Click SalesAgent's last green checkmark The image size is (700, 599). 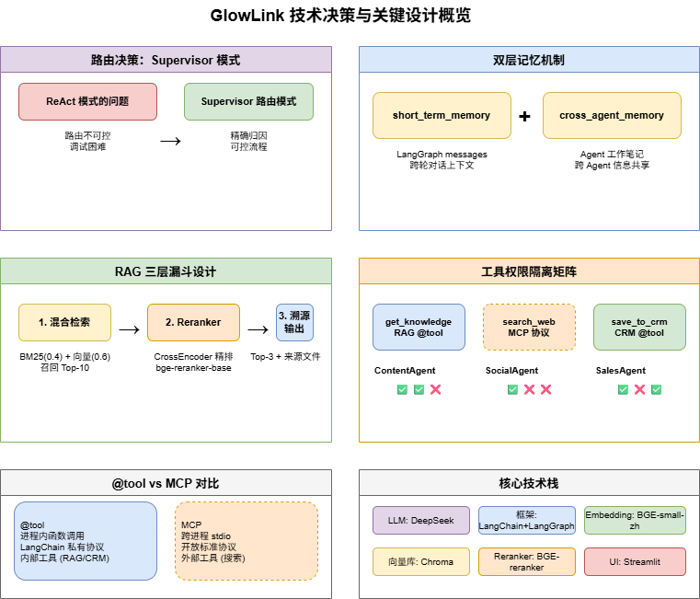click(656, 389)
